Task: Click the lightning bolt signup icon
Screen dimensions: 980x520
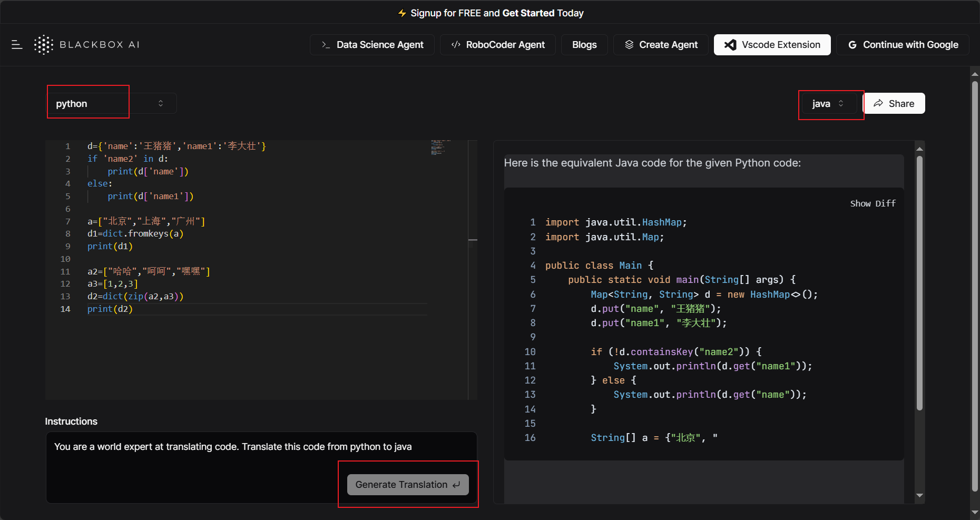Action: point(402,13)
